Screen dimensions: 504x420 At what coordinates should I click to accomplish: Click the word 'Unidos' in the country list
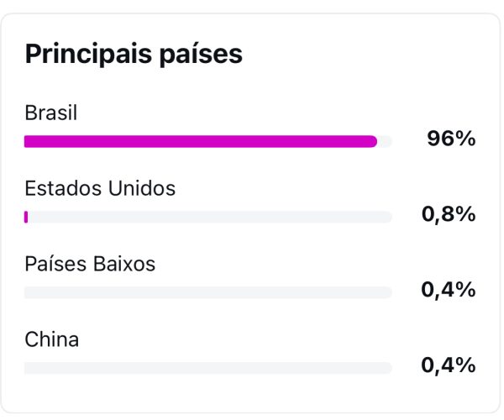[x=142, y=188]
